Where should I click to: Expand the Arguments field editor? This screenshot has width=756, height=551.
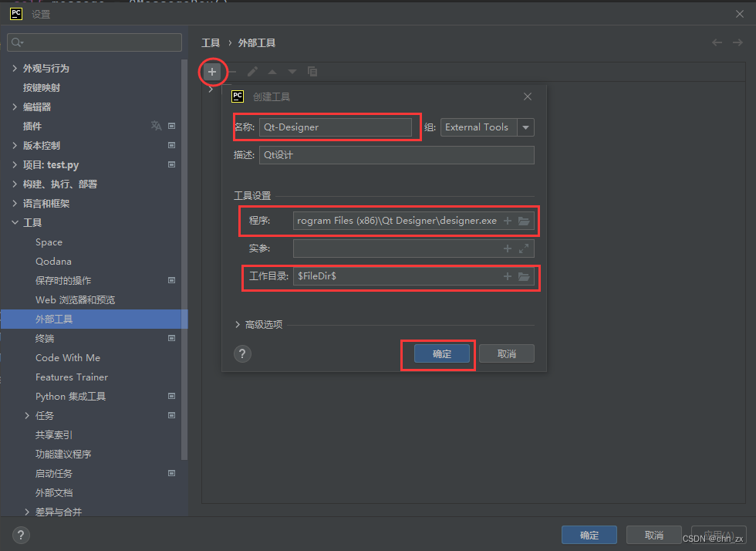(x=524, y=248)
